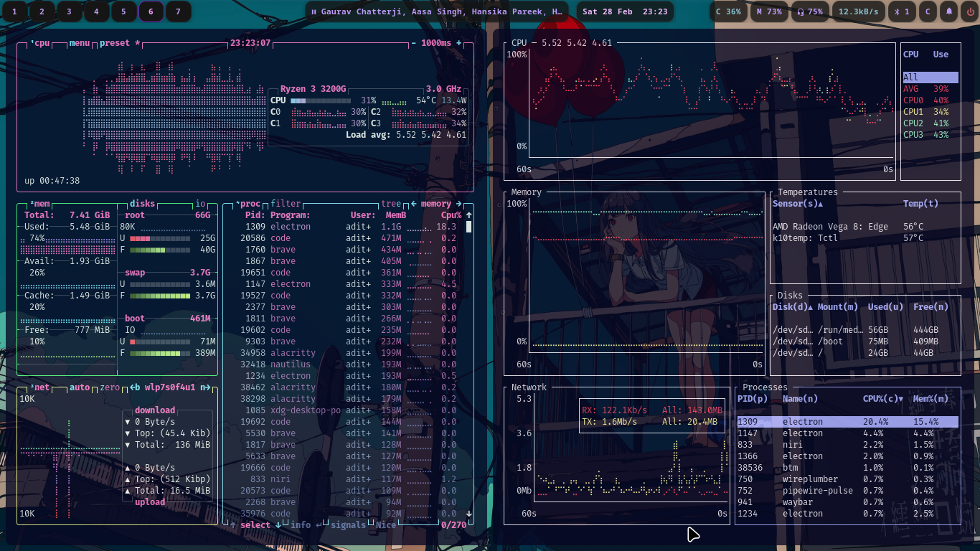Select All in the bottom CPU legend
The height and width of the screenshot is (551, 980).
pyautogui.click(x=930, y=77)
